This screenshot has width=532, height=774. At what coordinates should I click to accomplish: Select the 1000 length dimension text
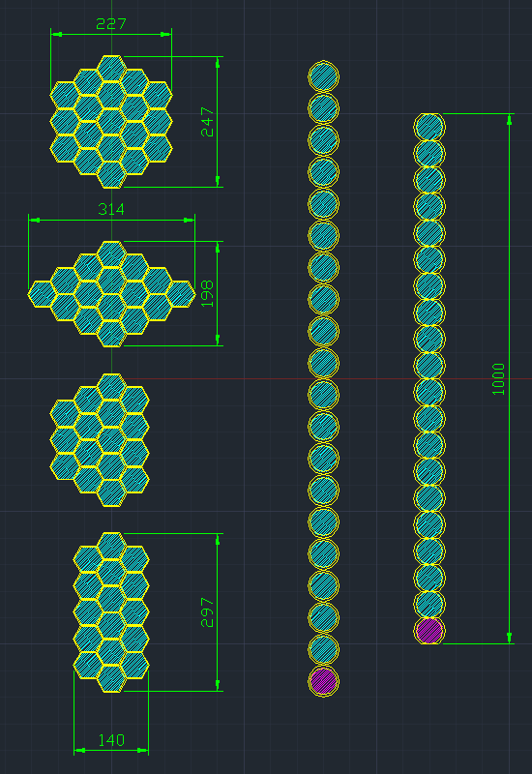(x=498, y=379)
